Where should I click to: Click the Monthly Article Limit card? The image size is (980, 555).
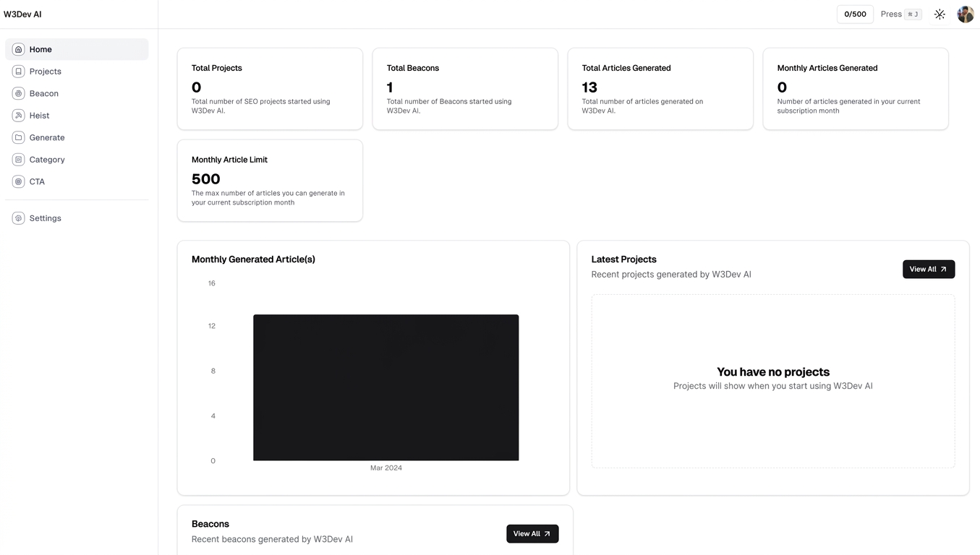(270, 181)
